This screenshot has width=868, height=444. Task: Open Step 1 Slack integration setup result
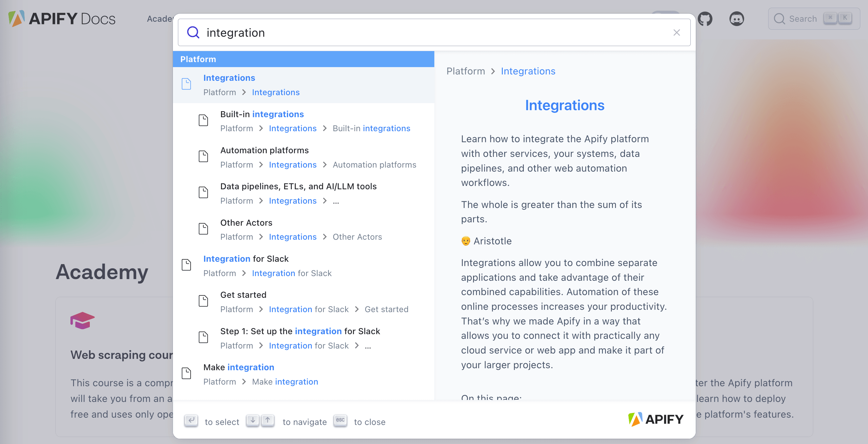click(x=300, y=331)
